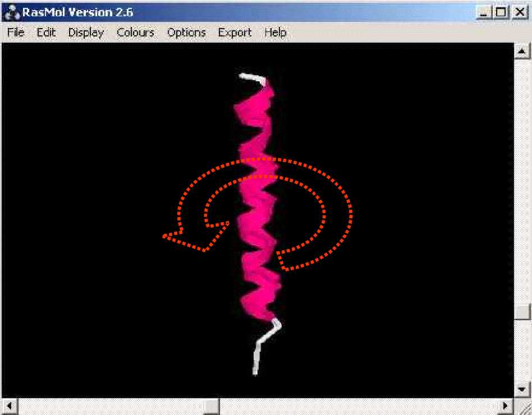
Task: Select the horizontal rotation scrollbar thumb
Action: tap(211, 405)
